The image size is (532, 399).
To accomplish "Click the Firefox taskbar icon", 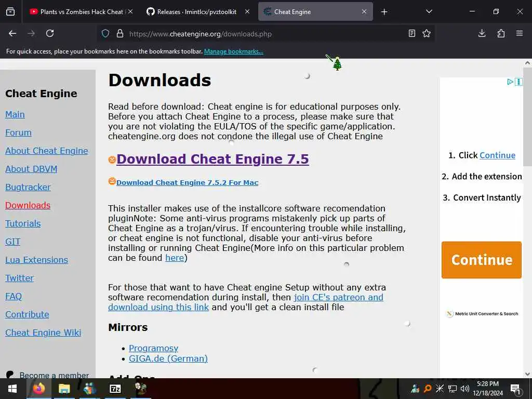I will pyautogui.click(x=38, y=389).
